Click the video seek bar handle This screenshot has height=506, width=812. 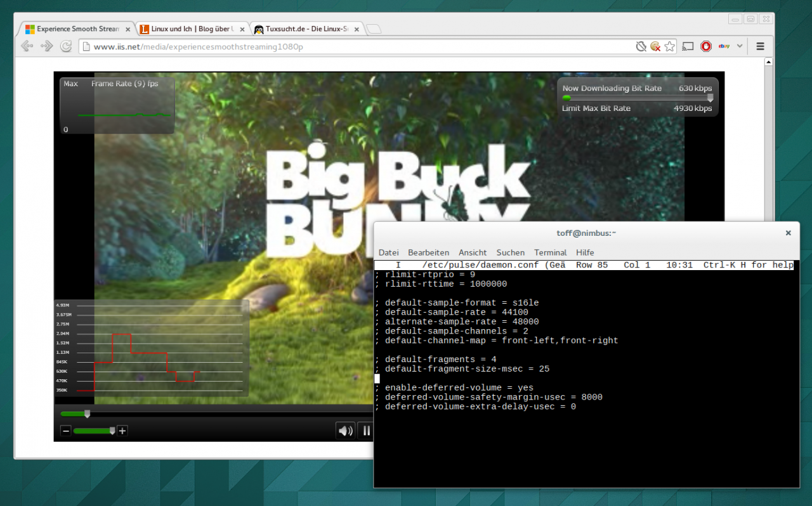click(x=88, y=413)
